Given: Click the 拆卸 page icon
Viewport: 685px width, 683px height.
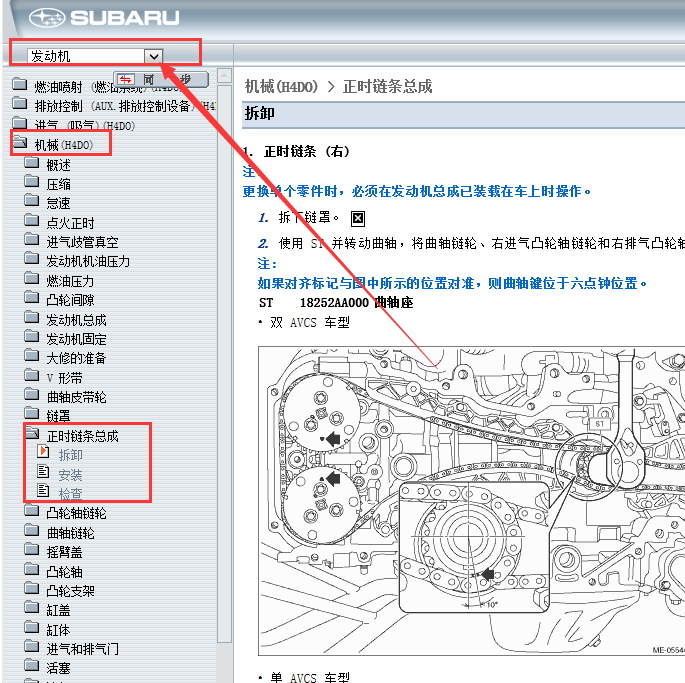Looking at the screenshot, I should click(x=43, y=452).
